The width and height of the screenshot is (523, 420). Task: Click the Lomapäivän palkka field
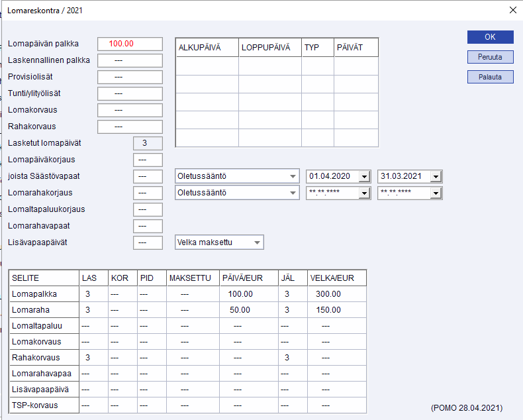point(130,44)
